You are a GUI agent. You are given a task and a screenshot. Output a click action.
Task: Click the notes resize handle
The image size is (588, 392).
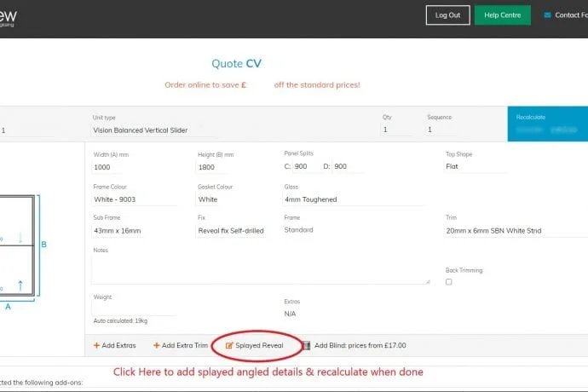[428, 282]
